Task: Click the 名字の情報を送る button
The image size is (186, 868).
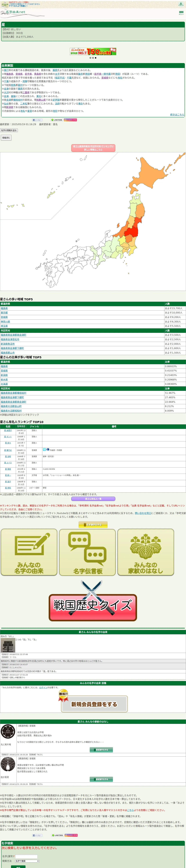Action: pos(9,130)
